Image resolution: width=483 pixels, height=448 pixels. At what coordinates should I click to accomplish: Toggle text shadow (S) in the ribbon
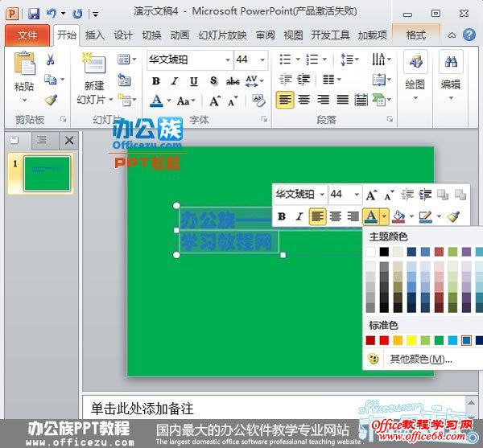coord(213,81)
